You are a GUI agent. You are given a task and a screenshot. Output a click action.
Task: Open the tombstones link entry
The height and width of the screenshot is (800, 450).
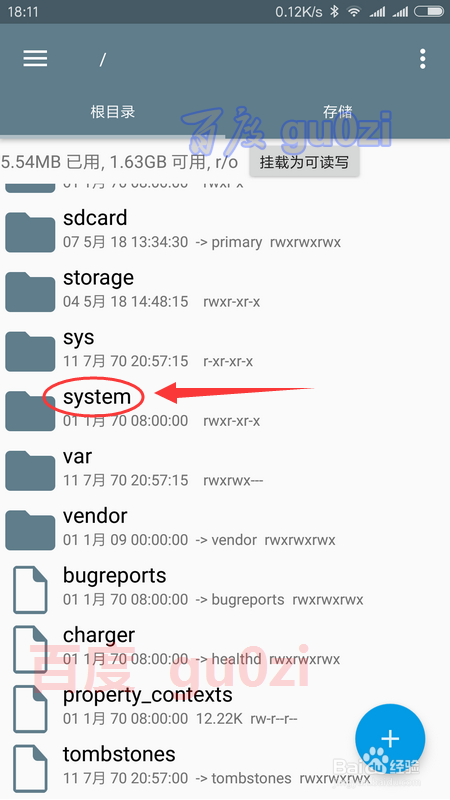(x=225, y=766)
